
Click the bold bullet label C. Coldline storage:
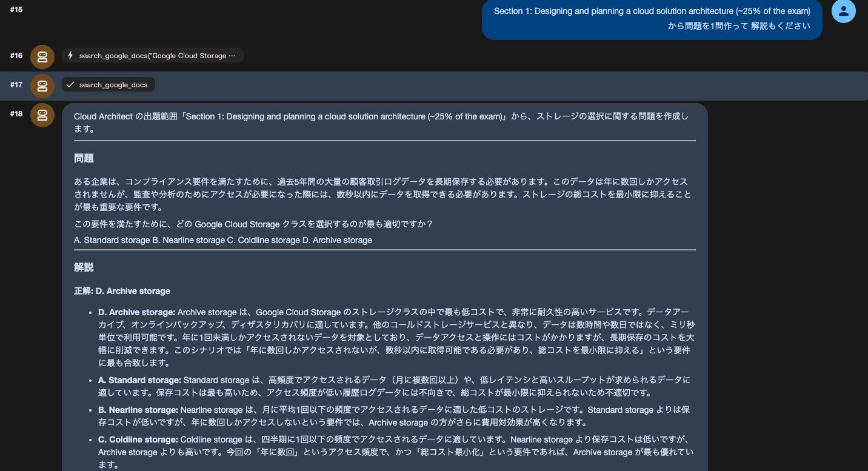tap(138, 439)
